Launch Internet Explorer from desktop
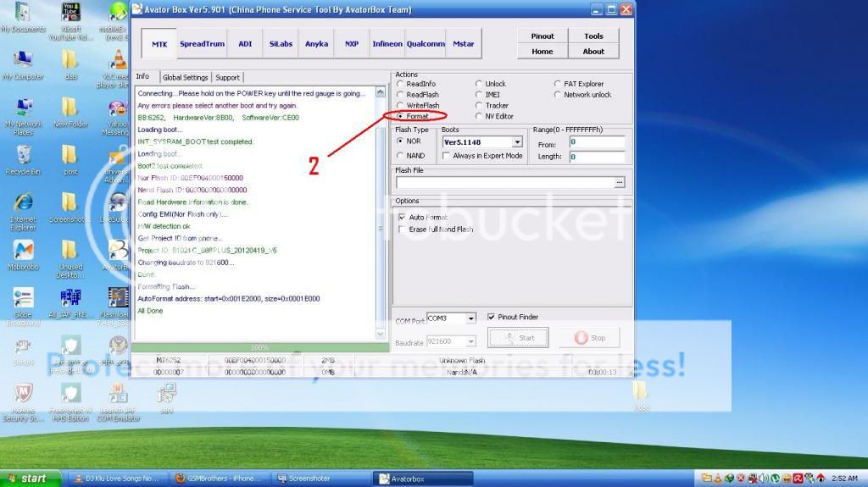Image resolution: width=868 pixels, height=487 pixels. point(23,212)
